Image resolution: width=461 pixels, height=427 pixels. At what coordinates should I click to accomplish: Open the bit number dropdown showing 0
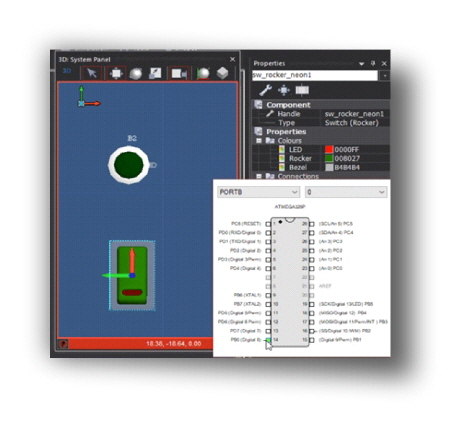pos(346,192)
